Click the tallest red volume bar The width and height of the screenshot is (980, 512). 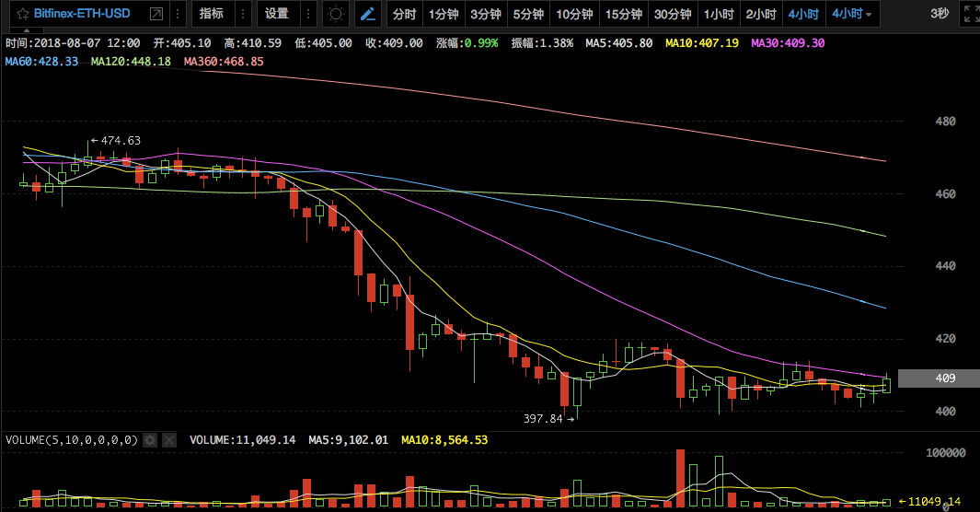(680, 478)
